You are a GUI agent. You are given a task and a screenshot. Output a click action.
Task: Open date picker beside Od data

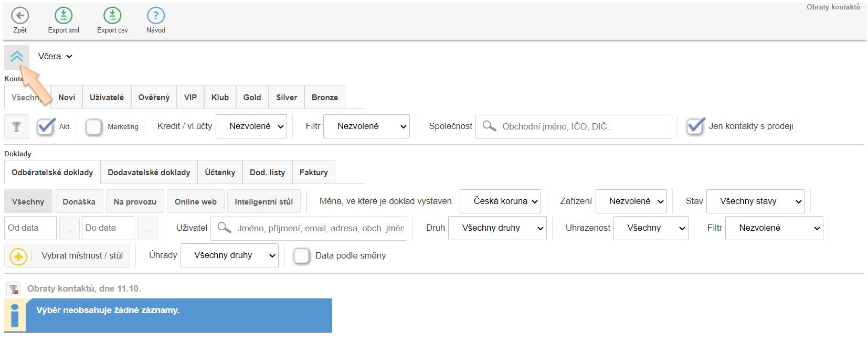click(70, 229)
